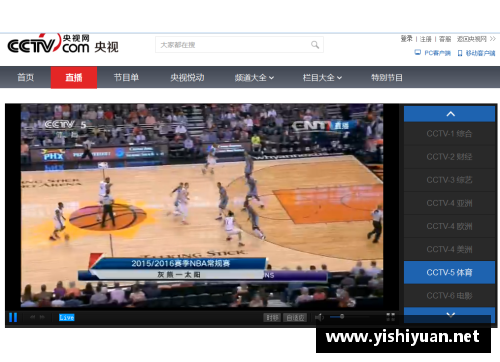Toggle the 时移 time-shift button
The width and height of the screenshot is (500, 362).
coord(272,318)
